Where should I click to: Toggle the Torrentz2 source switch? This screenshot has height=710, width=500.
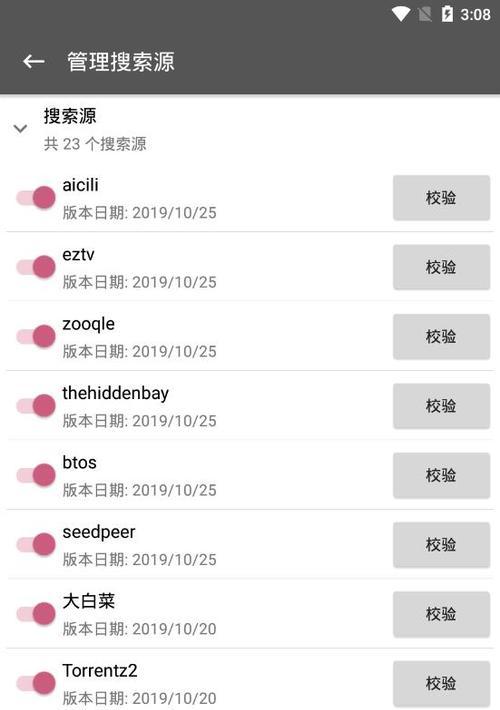(x=36, y=683)
